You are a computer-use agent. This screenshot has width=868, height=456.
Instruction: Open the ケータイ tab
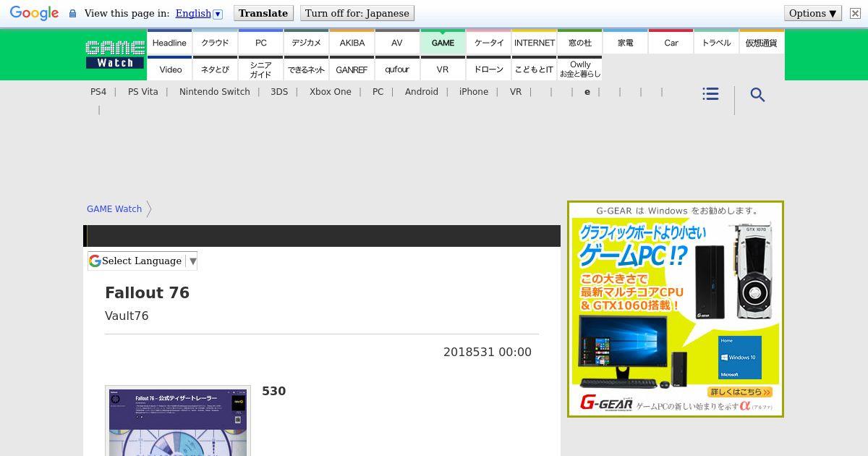pyautogui.click(x=488, y=42)
